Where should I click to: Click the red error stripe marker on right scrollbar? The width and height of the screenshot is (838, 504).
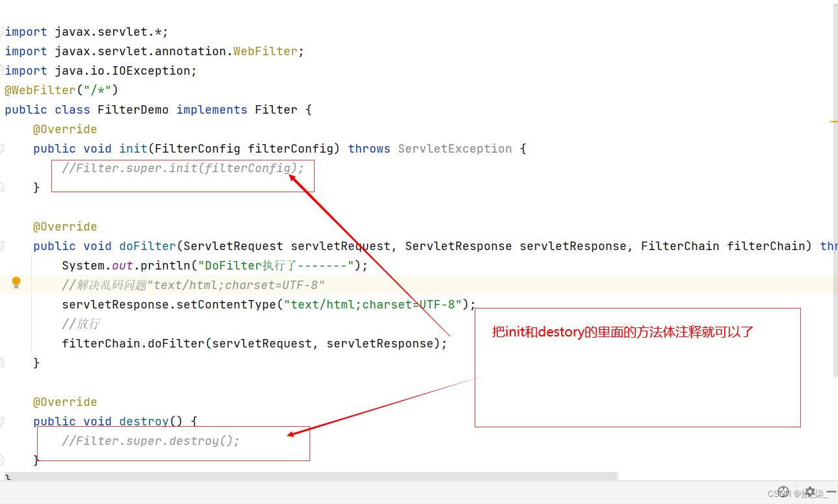pyautogui.click(x=834, y=122)
